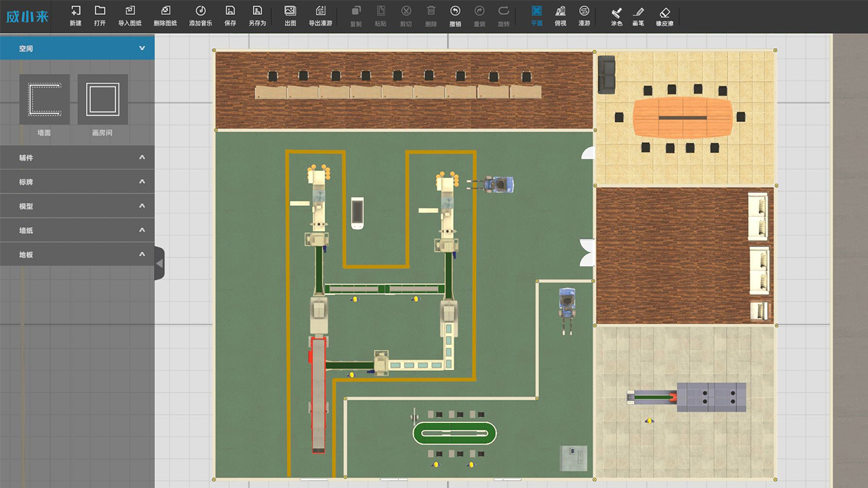Switch to 俯视 top-down view mode
Screen dimensions: 868x488
(x=560, y=15)
